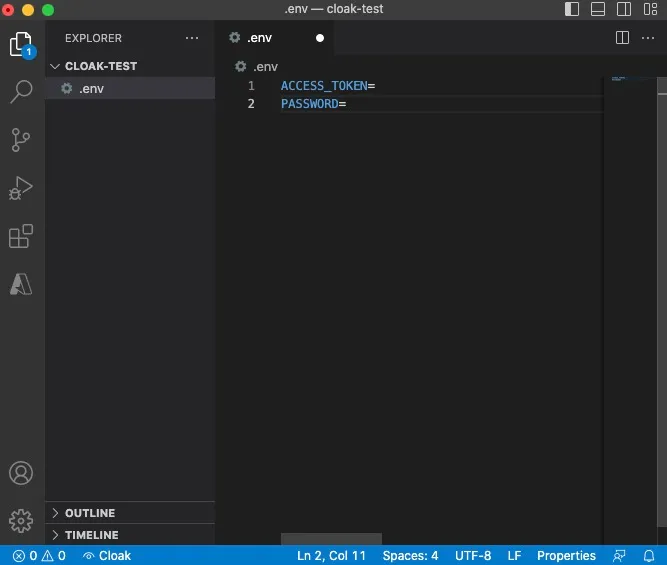Select the .env editor tab
Screen dimensions: 667x565
pyautogui.click(x=274, y=38)
